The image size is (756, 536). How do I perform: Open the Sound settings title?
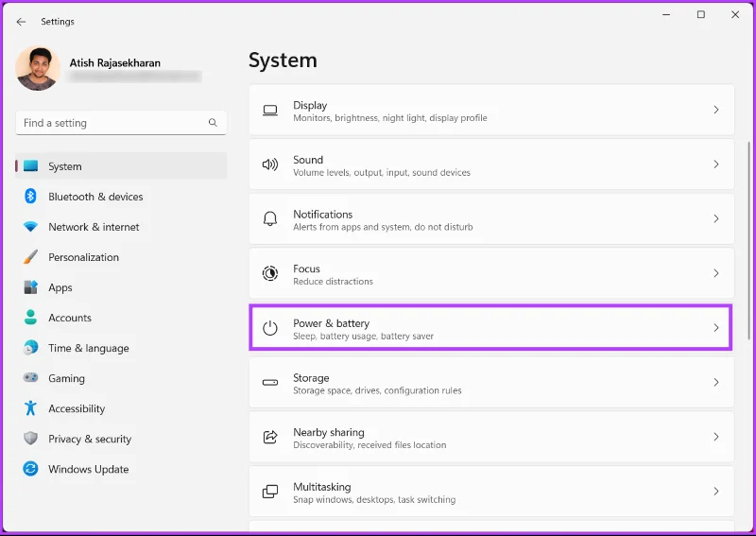click(x=308, y=160)
